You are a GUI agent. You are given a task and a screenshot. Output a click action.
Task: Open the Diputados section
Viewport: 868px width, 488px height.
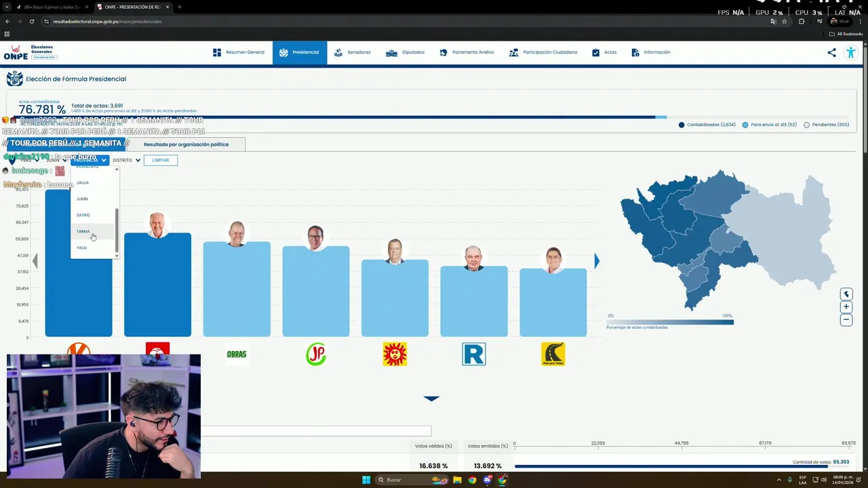[x=406, y=52]
